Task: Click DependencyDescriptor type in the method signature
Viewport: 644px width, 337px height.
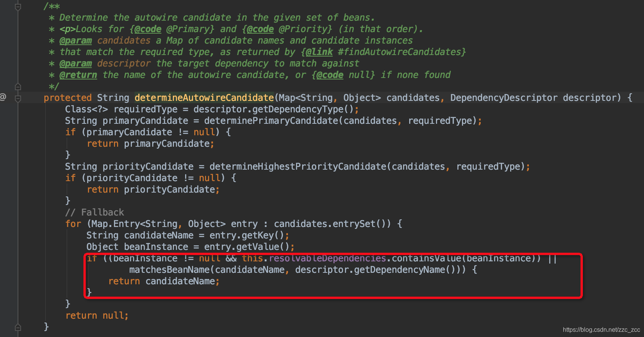Action: (x=504, y=98)
